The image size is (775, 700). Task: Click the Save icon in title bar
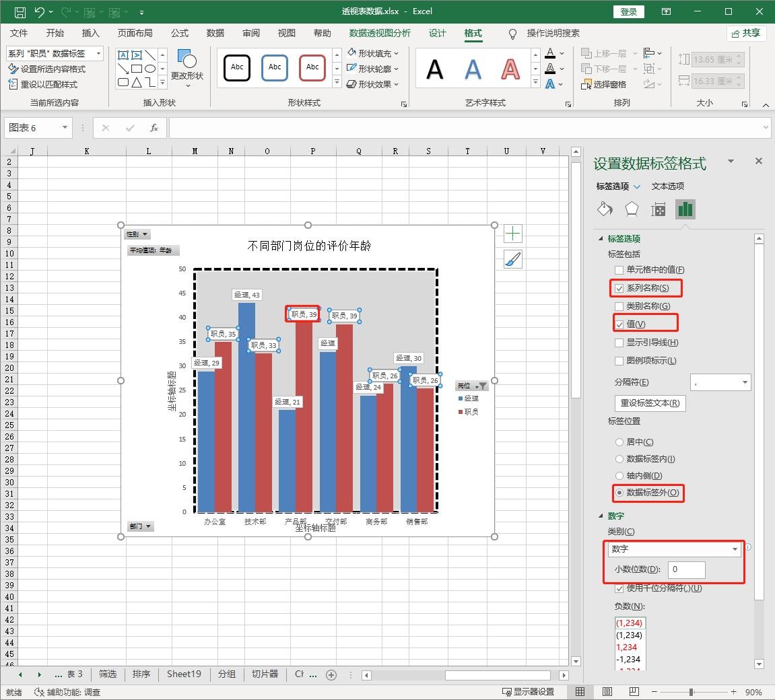coord(20,11)
